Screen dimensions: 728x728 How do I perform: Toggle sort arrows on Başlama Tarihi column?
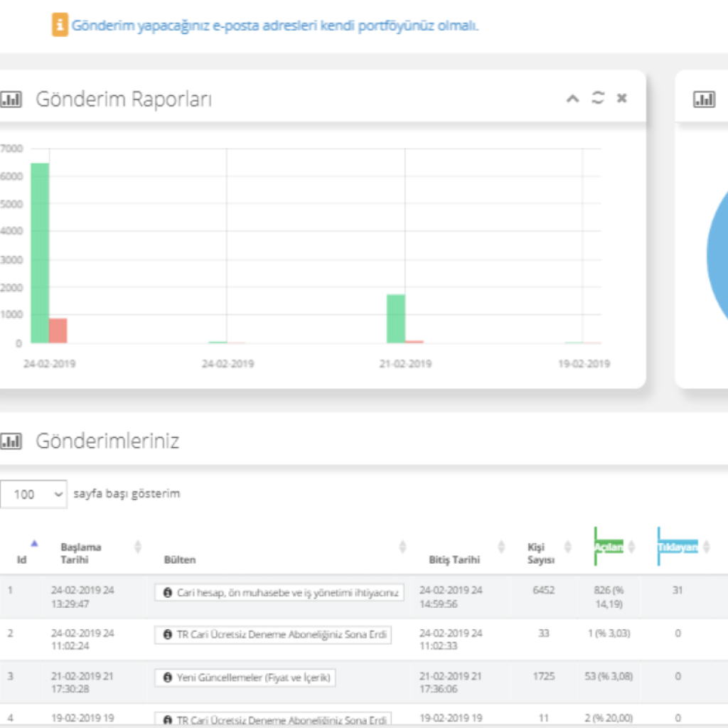coord(138,547)
